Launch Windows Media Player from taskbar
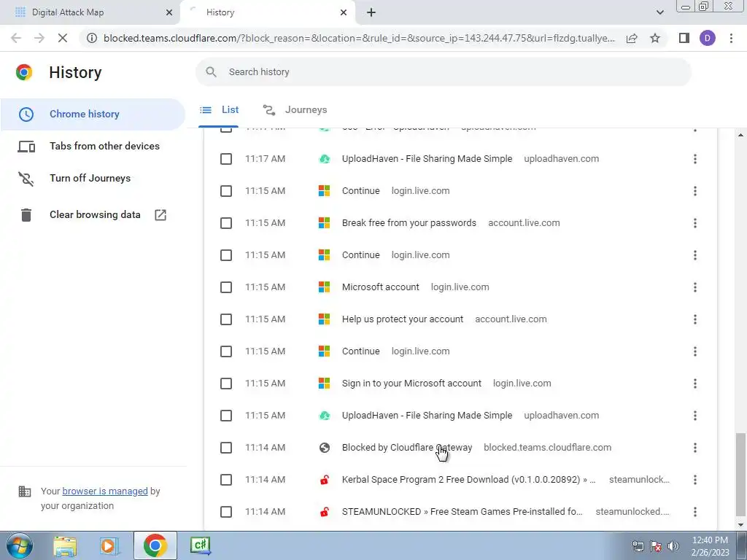This screenshot has height=560, width=747. (109, 545)
